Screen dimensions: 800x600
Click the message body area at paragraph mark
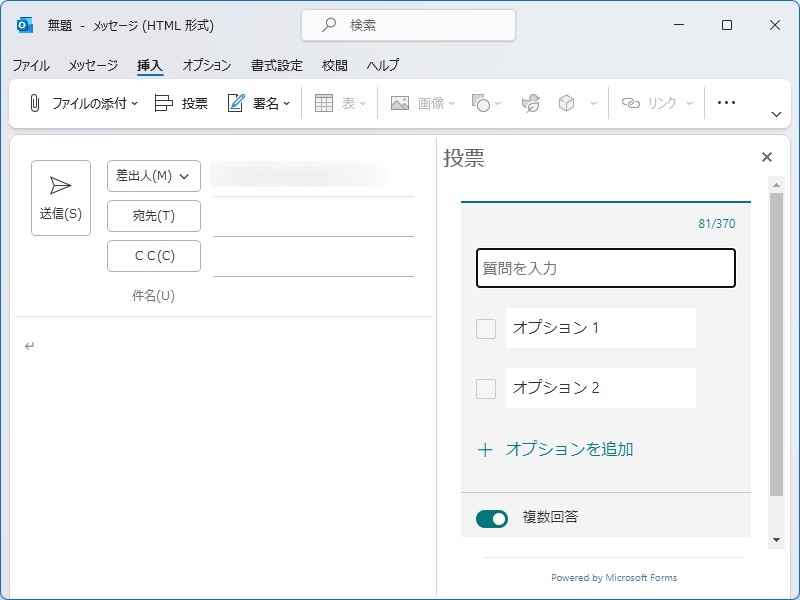point(30,346)
